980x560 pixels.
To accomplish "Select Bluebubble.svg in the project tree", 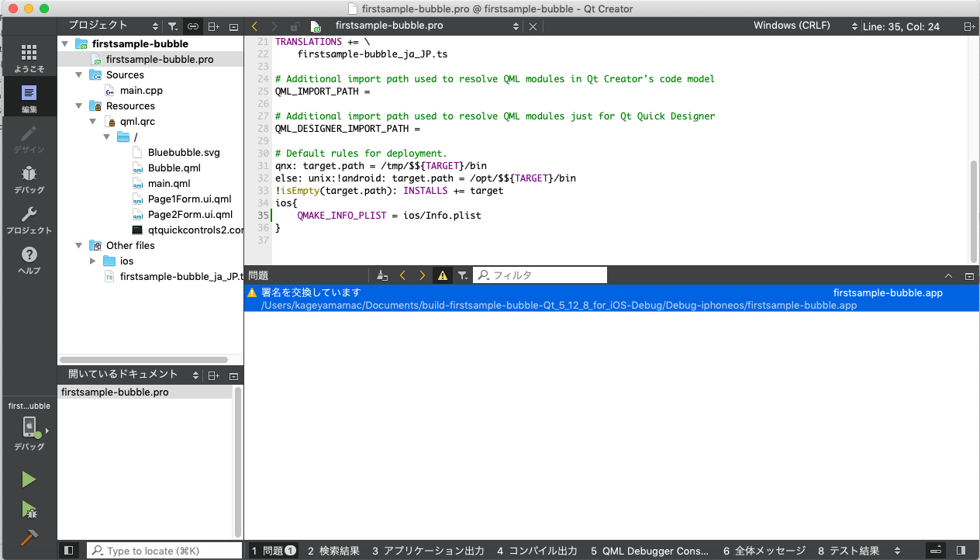I will click(x=184, y=153).
